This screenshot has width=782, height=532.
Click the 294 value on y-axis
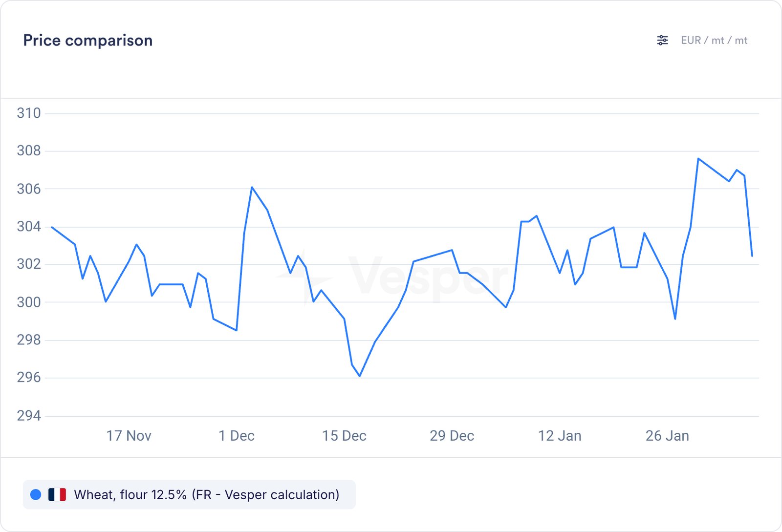(29, 416)
